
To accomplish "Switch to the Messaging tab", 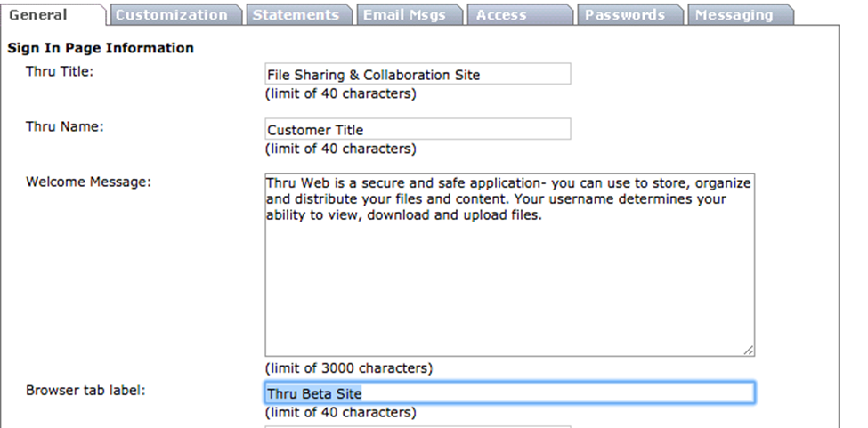I will 734,15.
